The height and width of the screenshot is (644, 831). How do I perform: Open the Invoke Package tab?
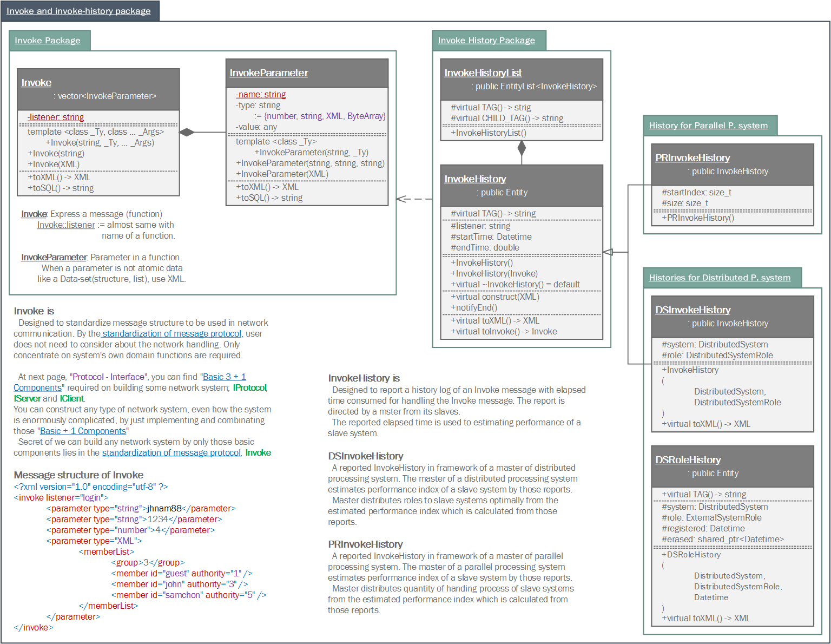48,41
